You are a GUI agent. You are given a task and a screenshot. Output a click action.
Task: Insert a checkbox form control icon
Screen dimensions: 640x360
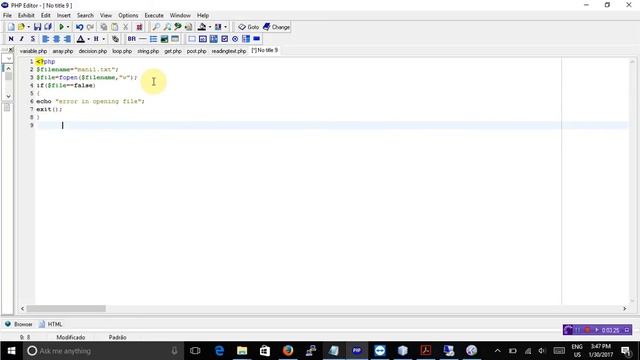(224, 39)
